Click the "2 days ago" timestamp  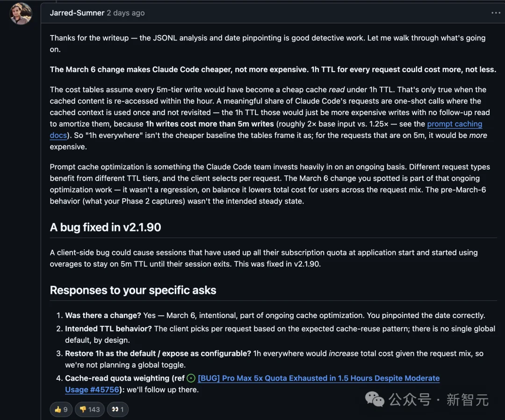click(x=126, y=13)
